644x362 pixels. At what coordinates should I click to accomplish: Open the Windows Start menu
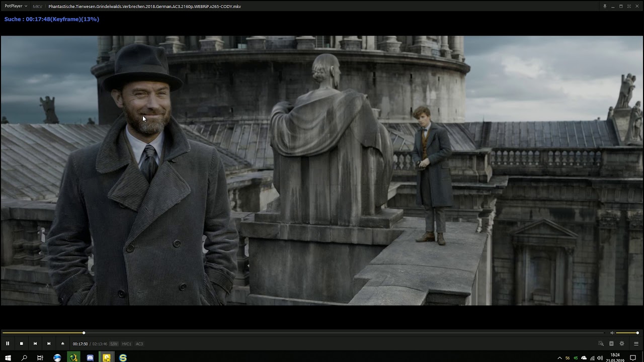coord(8,358)
